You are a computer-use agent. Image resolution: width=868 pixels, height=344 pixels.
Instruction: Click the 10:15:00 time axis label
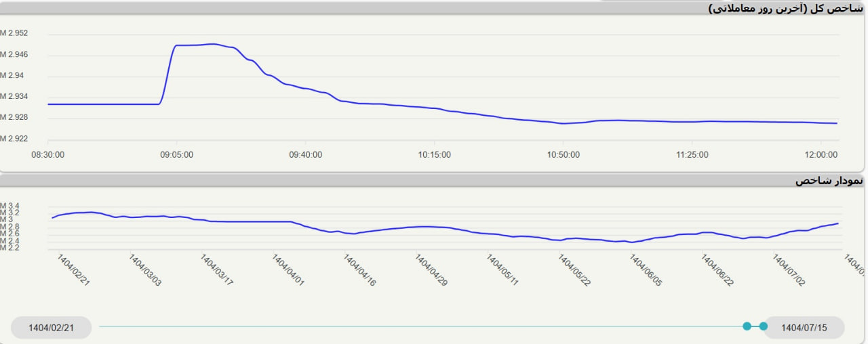coord(434,154)
